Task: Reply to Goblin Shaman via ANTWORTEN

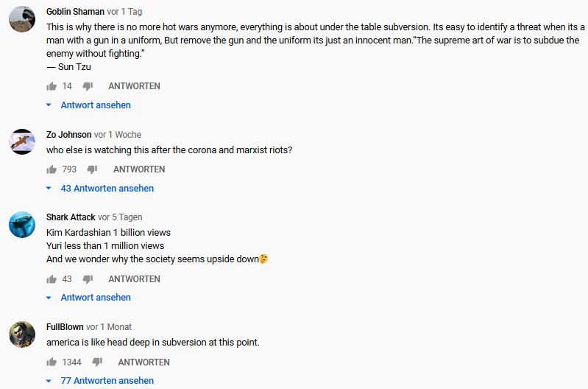Action: (x=134, y=86)
